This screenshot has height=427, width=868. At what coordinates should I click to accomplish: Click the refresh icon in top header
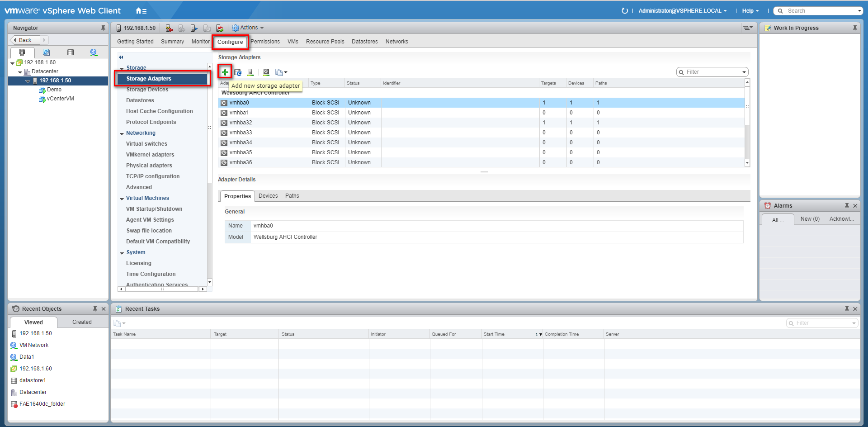click(x=625, y=11)
